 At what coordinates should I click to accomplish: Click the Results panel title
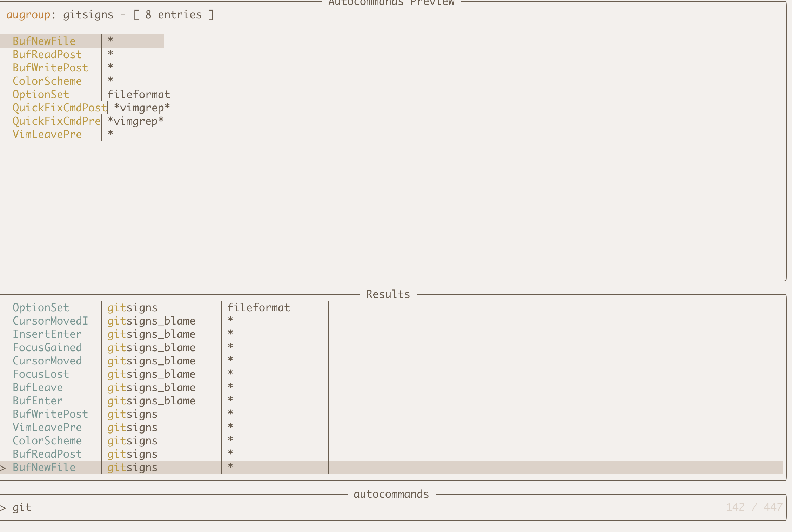(387, 294)
